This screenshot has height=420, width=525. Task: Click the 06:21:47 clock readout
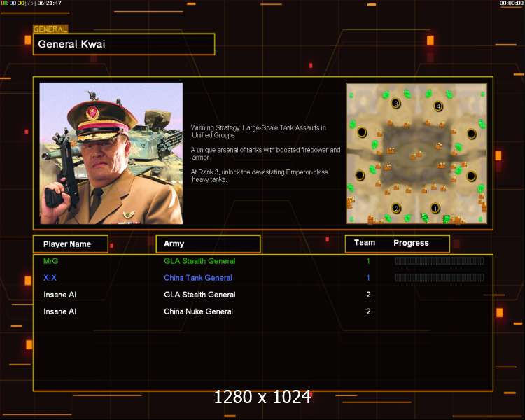tap(49, 3)
